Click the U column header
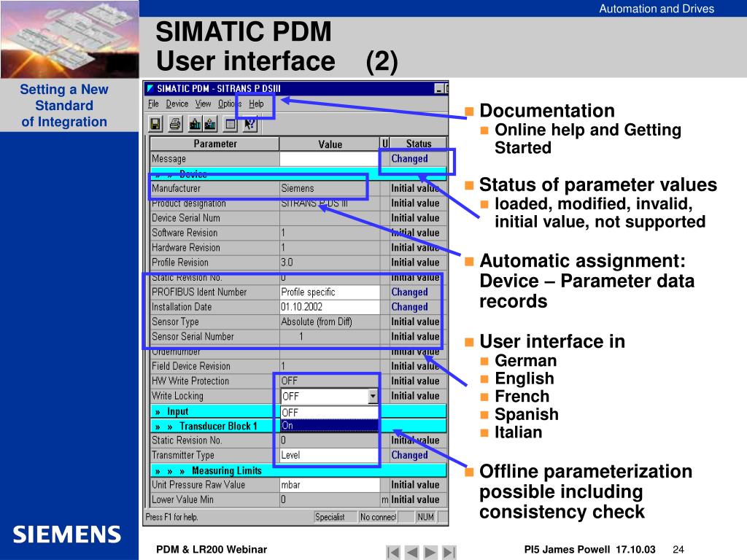Viewport: 747px width, 560px height. (x=385, y=144)
